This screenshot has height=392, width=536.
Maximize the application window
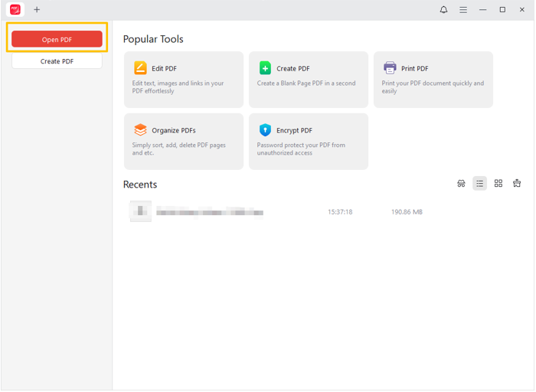point(502,10)
